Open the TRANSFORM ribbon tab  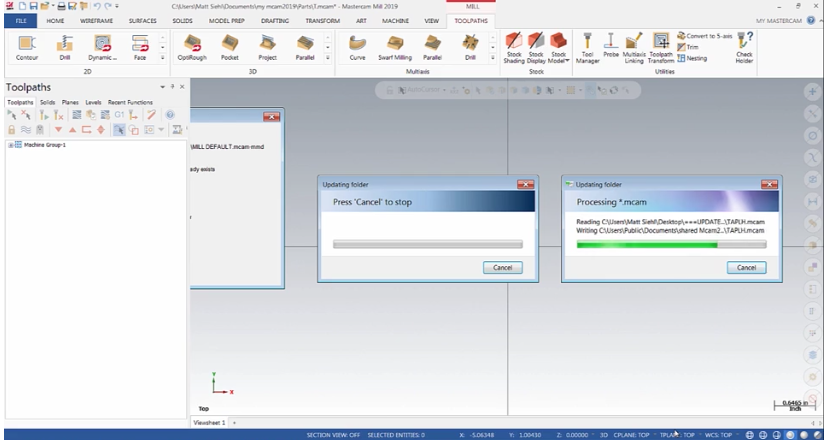tap(323, 21)
